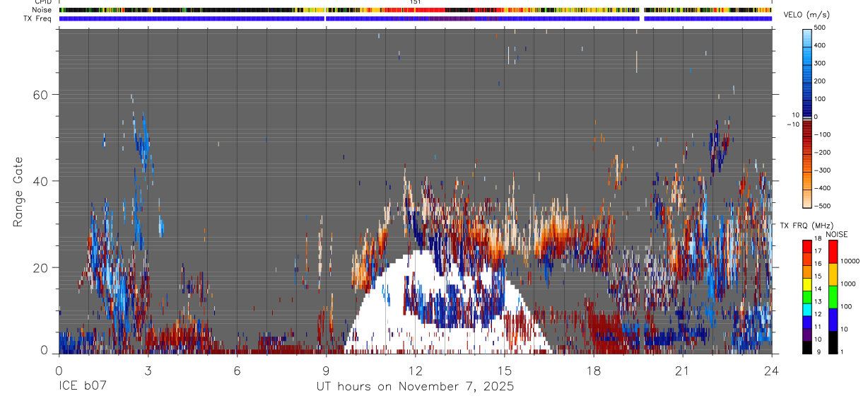
Task: Click the 11 label in TX FRQ legend
Action: 819,327
